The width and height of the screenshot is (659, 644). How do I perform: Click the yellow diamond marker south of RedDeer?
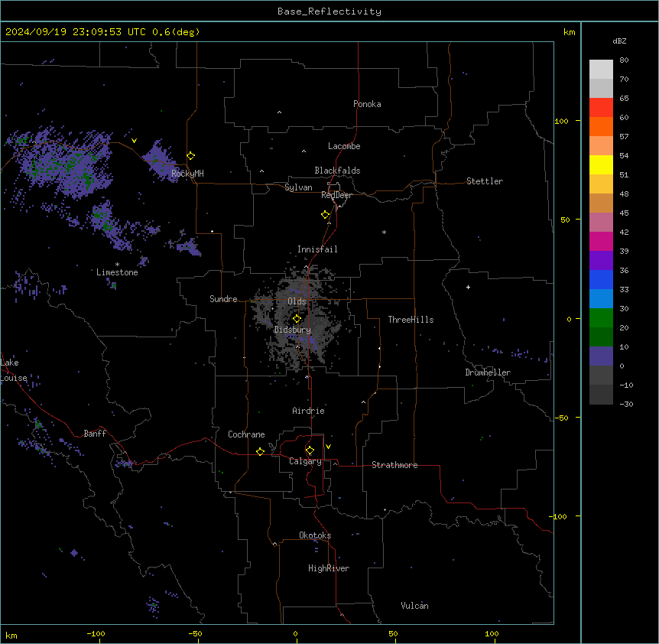325,214
